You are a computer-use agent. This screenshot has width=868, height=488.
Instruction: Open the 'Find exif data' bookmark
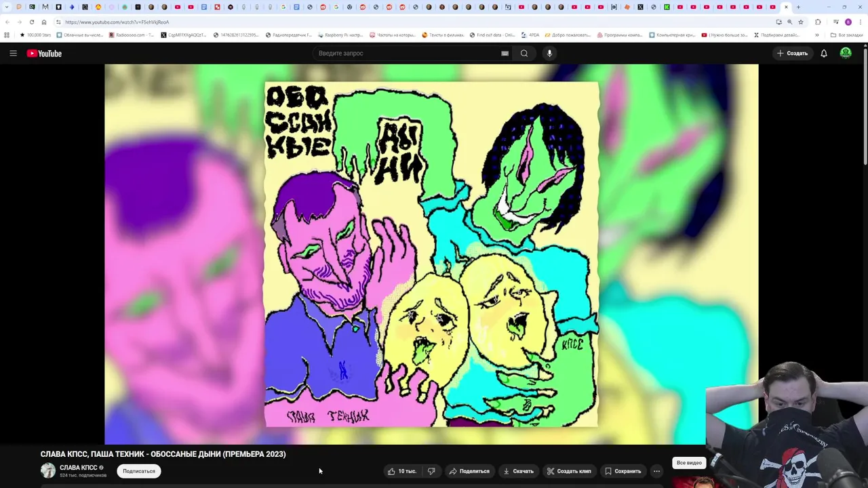[492, 35]
